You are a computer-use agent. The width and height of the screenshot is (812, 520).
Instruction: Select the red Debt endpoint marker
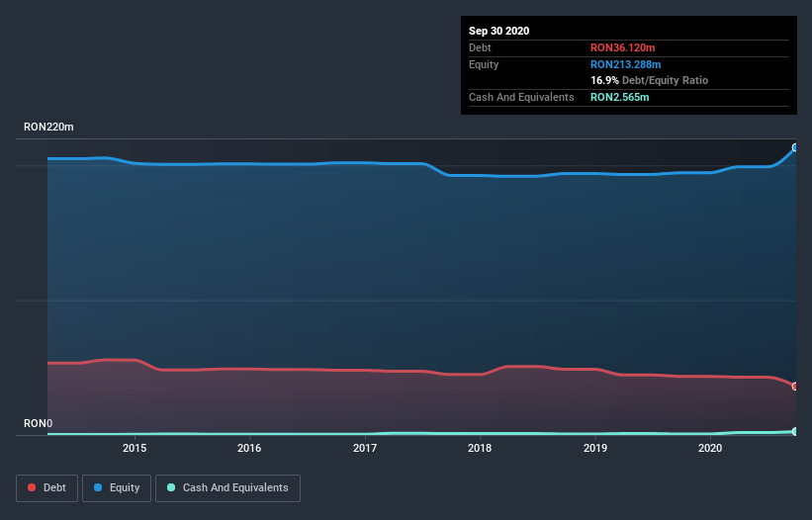click(795, 386)
